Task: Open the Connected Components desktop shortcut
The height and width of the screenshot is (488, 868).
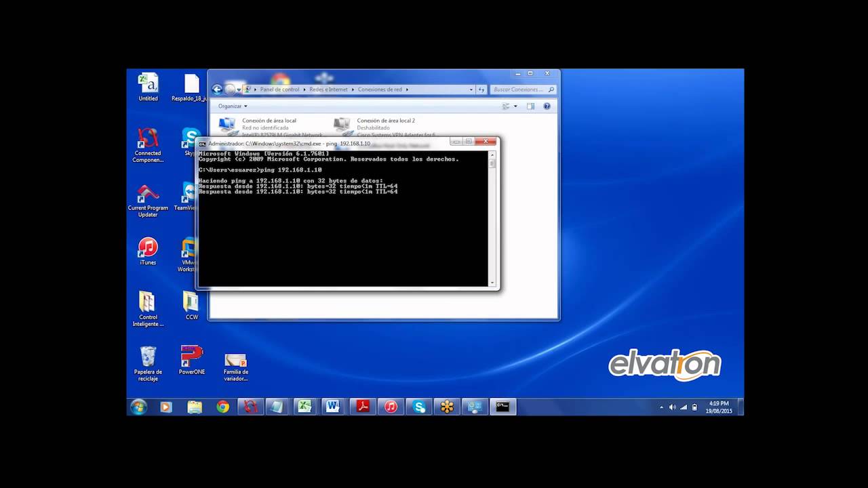Action: tap(148, 145)
